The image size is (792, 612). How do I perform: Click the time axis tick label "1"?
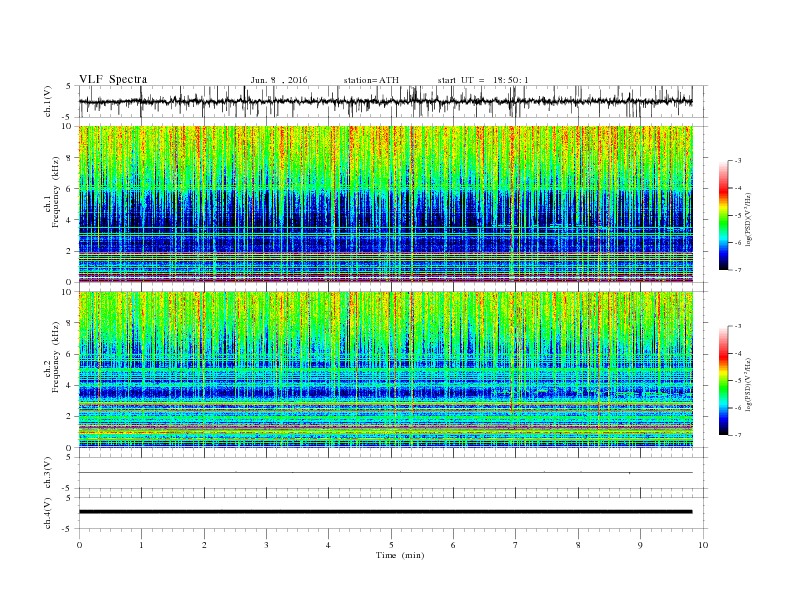(142, 545)
